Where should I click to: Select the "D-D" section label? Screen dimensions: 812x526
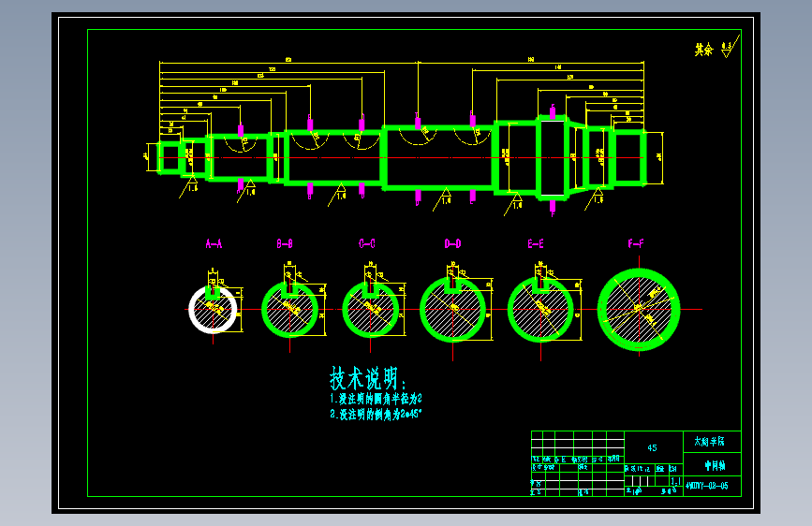452,244
